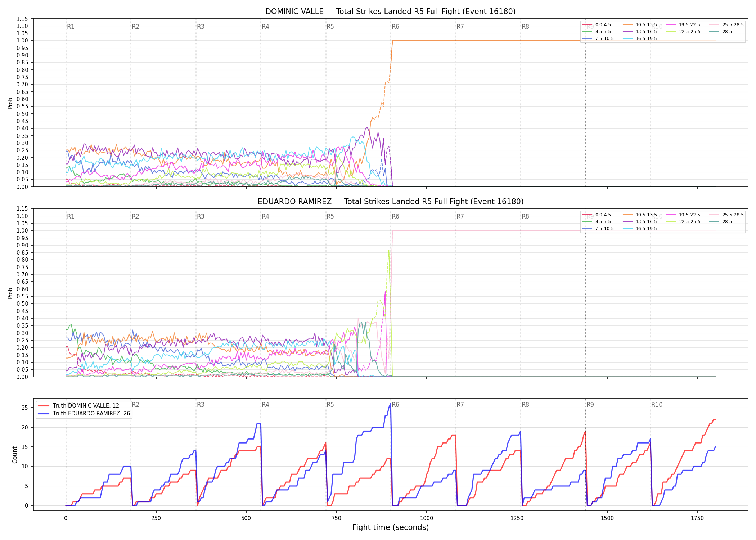Click the '250' x-axis tick label

[156, 518]
